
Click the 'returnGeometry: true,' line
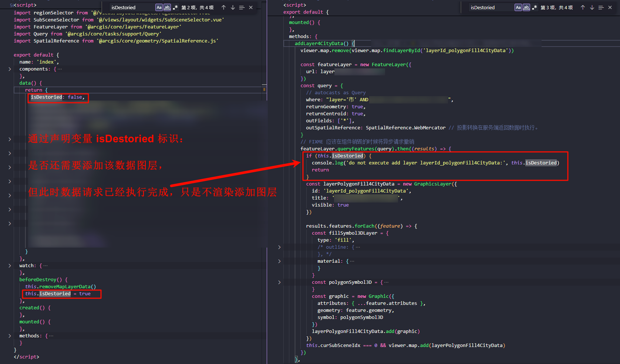click(x=336, y=107)
